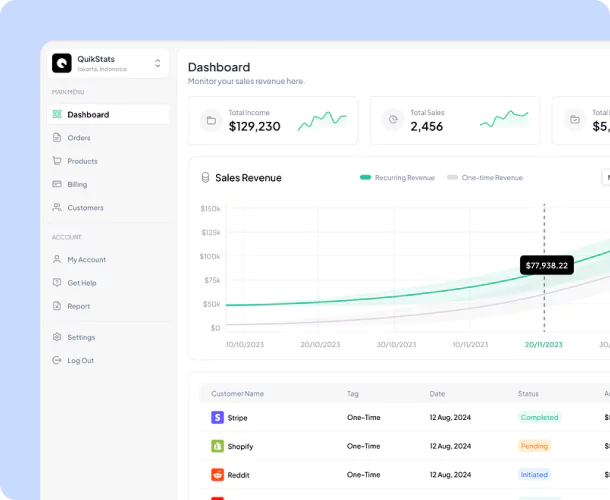Viewport: 610px width, 500px height.
Task: Open My Account menu item
Action: click(x=86, y=259)
